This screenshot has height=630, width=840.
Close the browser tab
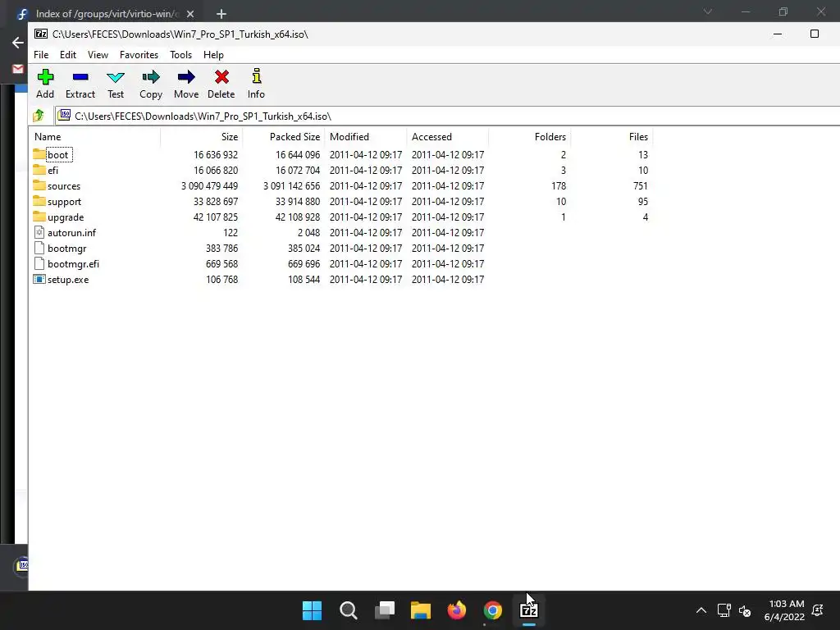(x=190, y=14)
